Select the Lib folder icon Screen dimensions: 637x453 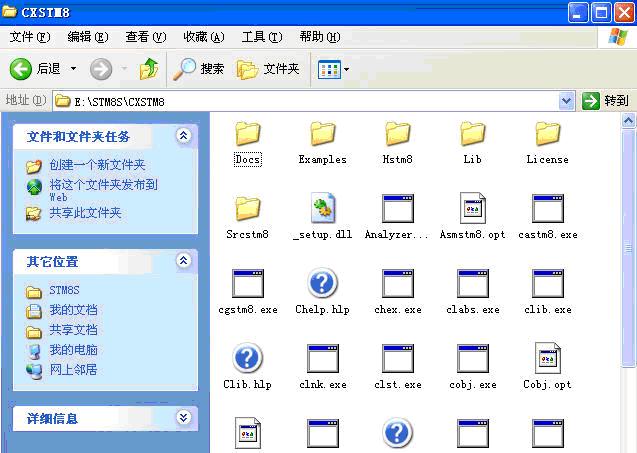pyautogui.click(x=472, y=133)
